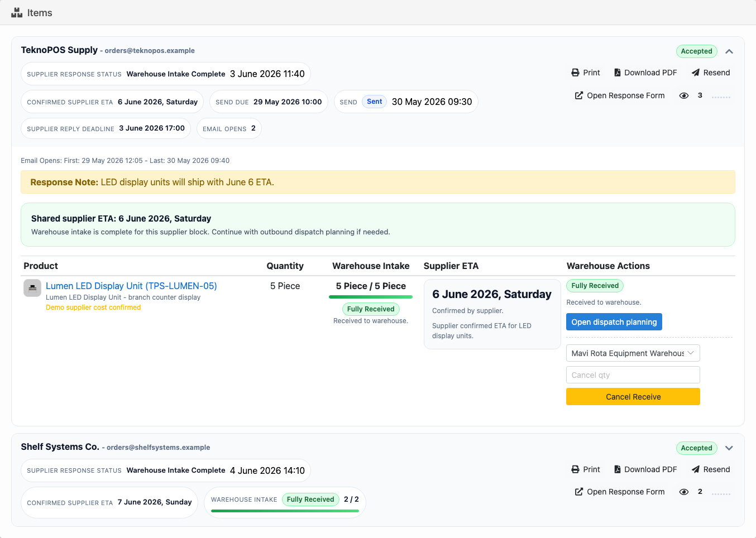Viewport: 756px width, 538px height.
Task: Click the Print printer icon in TeknoPOS block
Action: [576, 73]
